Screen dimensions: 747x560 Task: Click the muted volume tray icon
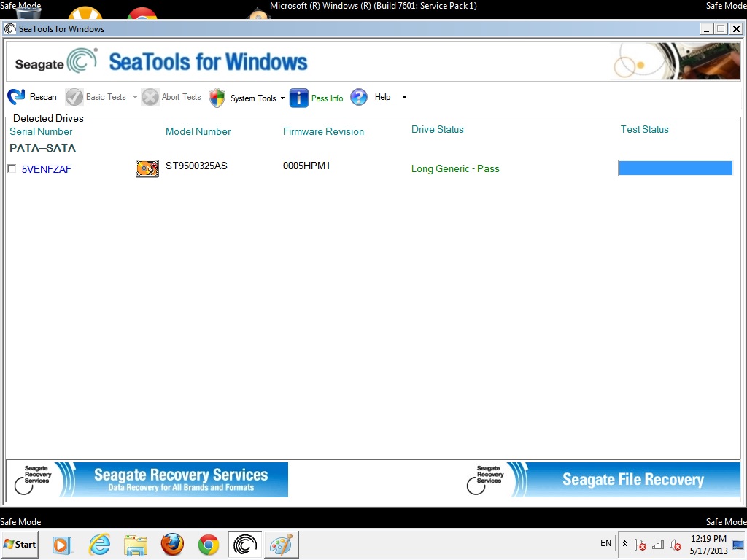coord(675,544)
